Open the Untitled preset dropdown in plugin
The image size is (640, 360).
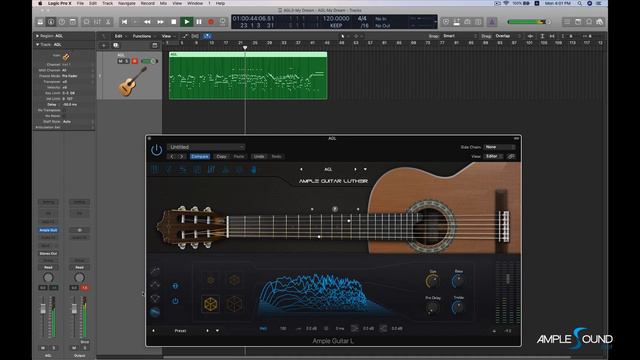(206, 147)
